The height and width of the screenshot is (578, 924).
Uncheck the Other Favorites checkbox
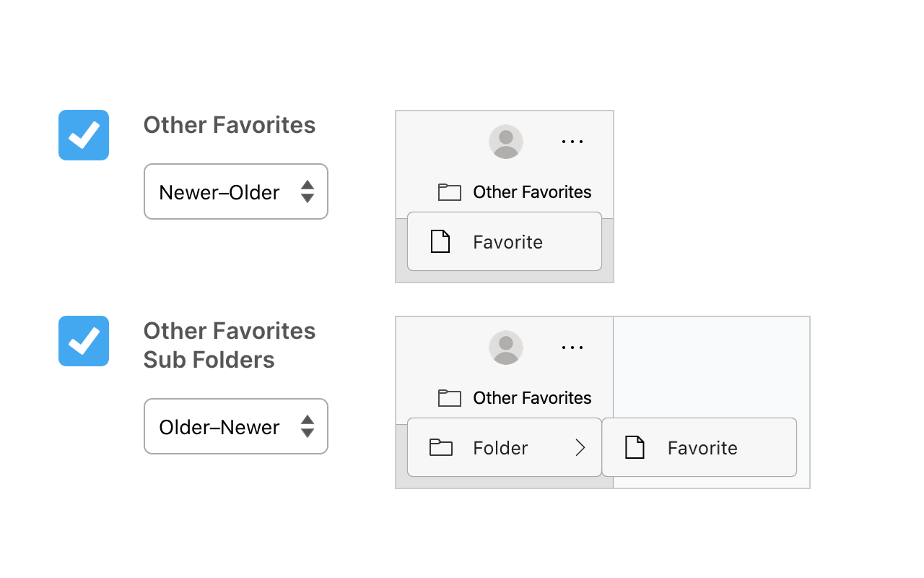click(x=84, y=135)
